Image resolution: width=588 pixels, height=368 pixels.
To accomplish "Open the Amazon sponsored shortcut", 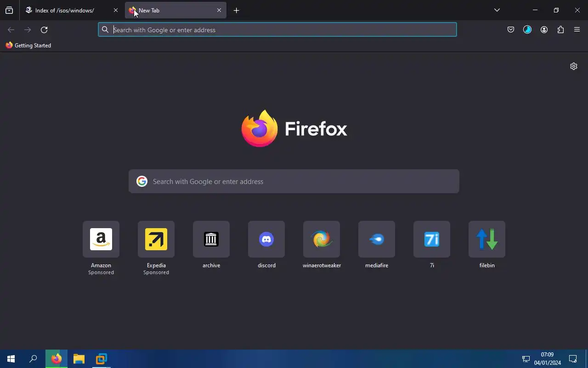I will [101, 239].
